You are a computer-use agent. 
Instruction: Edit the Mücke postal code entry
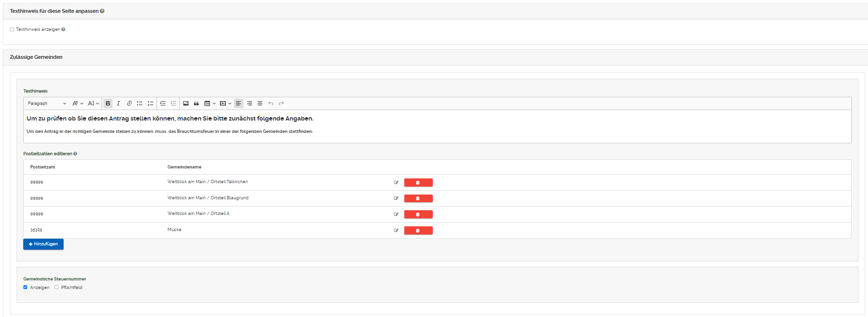point(396,231)
